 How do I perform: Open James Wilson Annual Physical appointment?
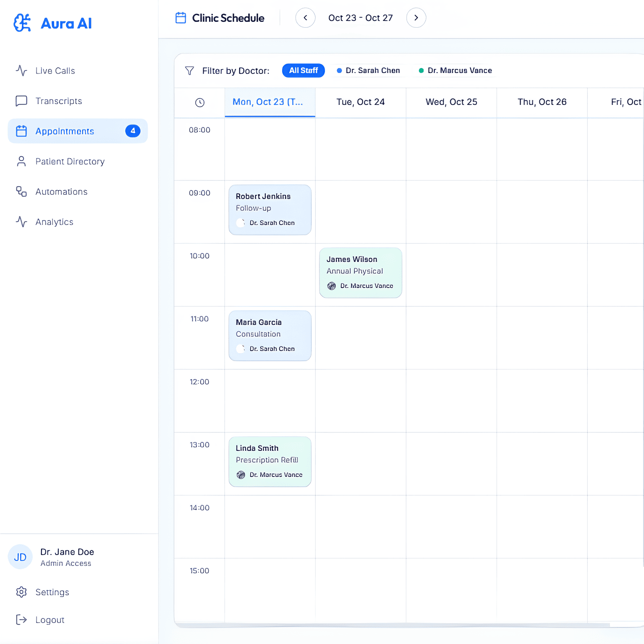360,272
